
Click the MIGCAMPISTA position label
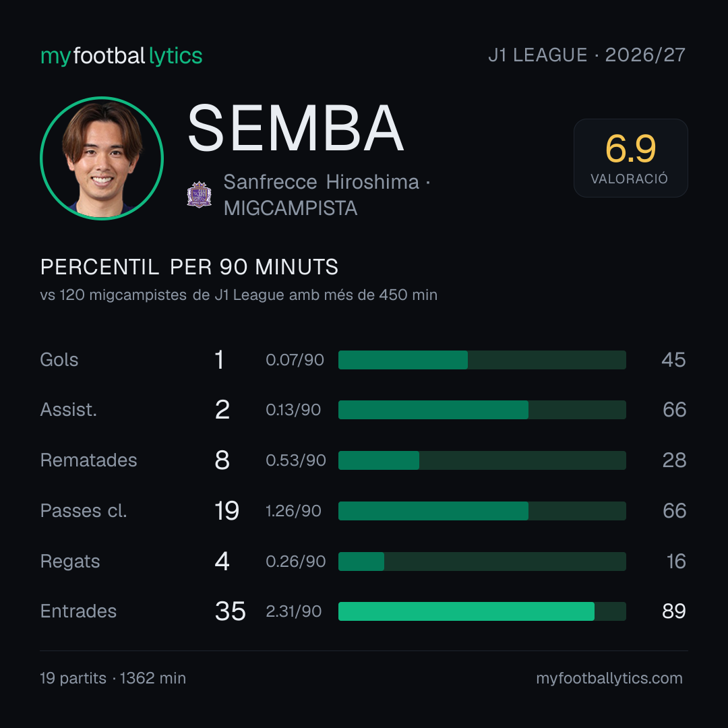[291, 208]
